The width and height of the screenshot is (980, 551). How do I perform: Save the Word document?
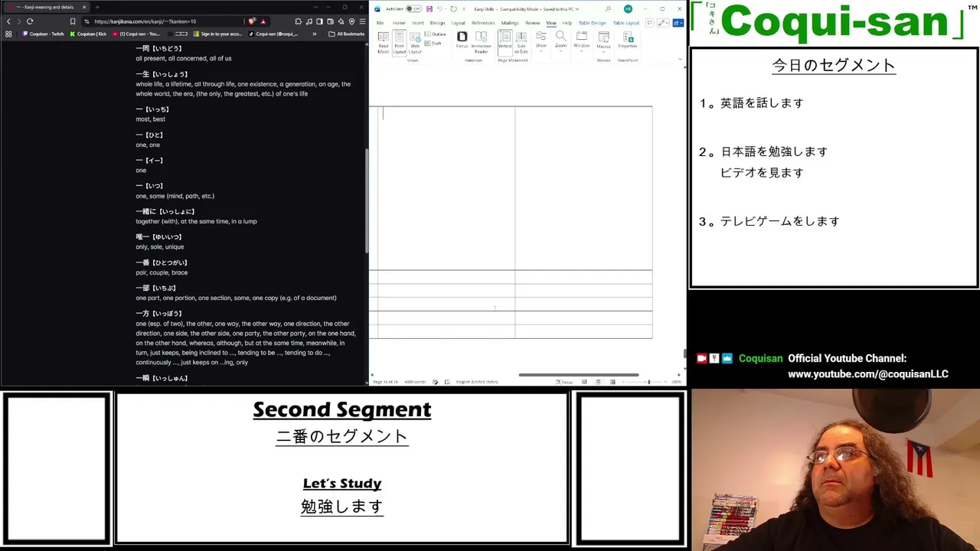coord(430,9)
